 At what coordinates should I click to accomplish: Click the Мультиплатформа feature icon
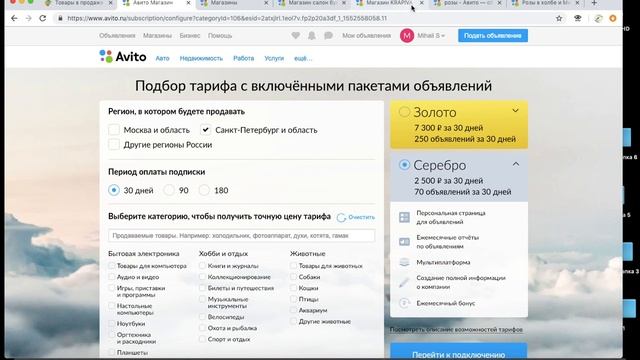404,262
